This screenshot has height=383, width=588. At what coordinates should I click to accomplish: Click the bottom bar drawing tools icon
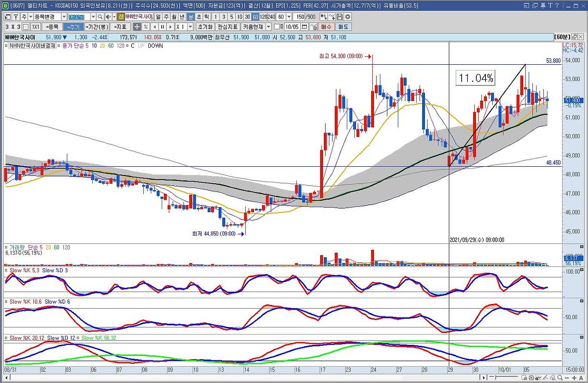pos(546,378)
